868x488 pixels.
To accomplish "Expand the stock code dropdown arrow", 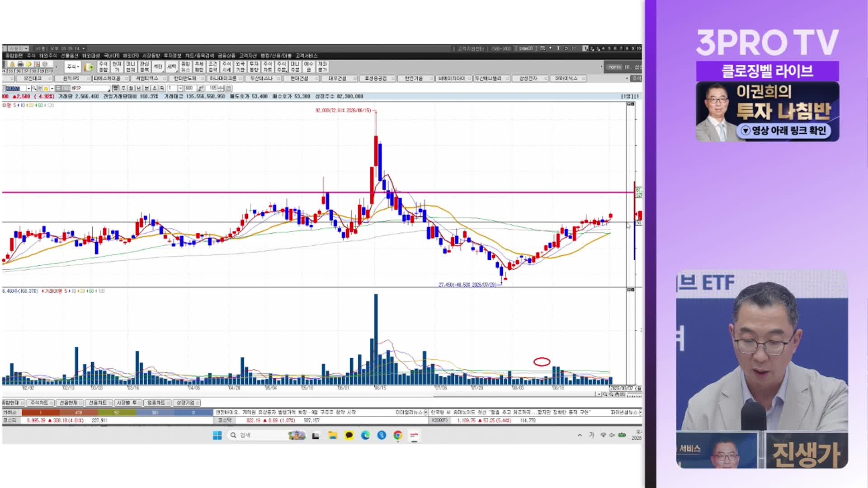I will click(28, 89).
